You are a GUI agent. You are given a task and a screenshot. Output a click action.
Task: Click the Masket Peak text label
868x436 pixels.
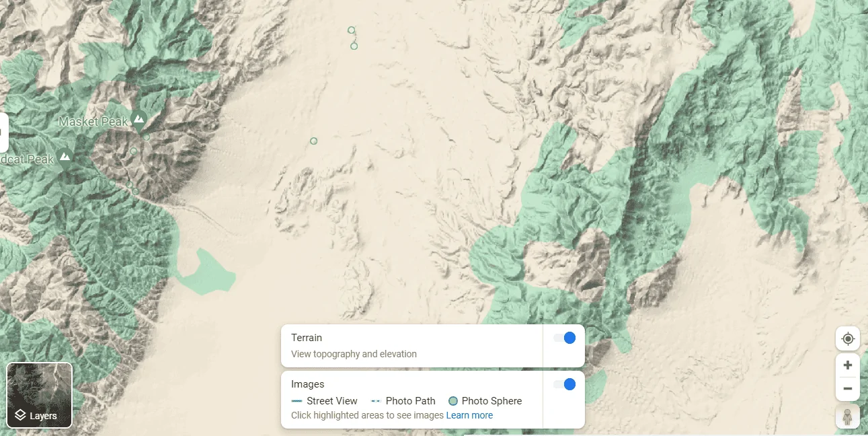coord(93,122)
